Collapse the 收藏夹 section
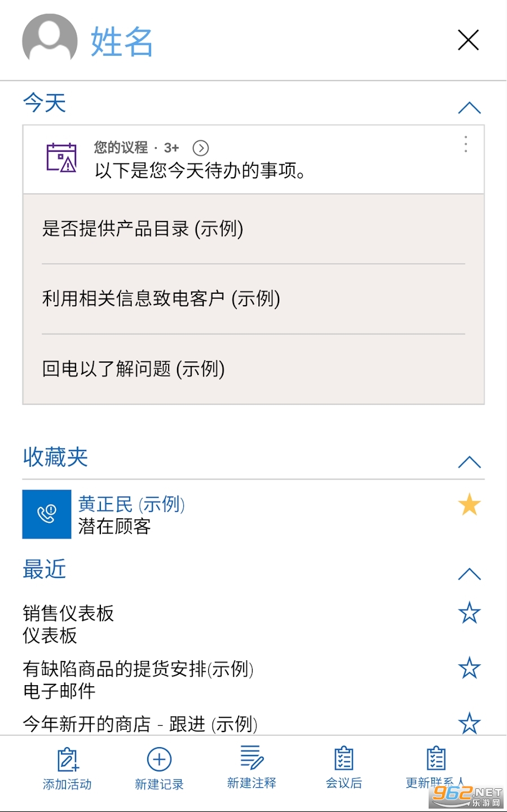 (469, 462)
